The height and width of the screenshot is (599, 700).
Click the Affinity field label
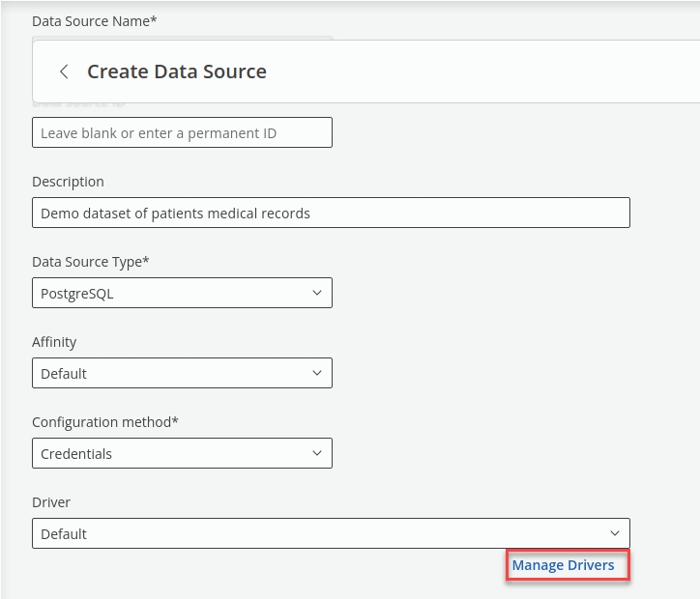coord(54,342)
